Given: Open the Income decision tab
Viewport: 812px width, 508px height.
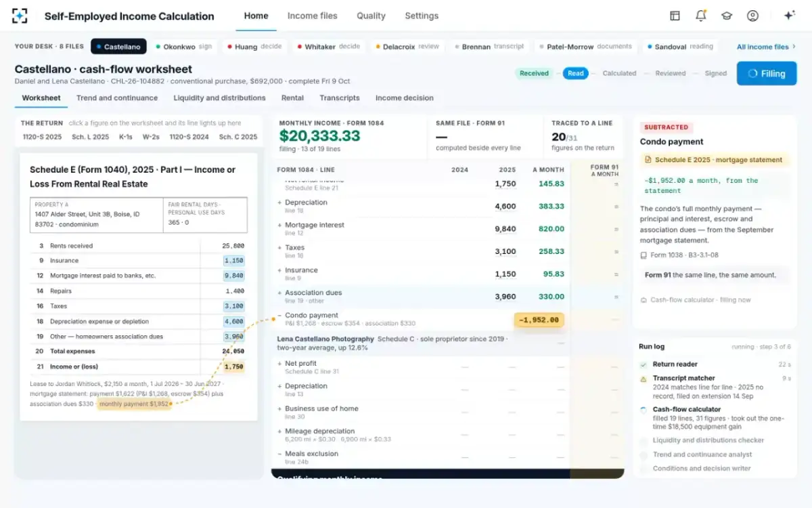Looking at the screenshot, I should [x=405, y=98].
